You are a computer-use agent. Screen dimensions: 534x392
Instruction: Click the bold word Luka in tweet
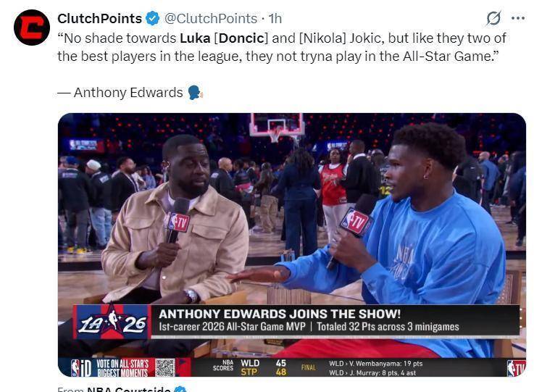(195, 38)
